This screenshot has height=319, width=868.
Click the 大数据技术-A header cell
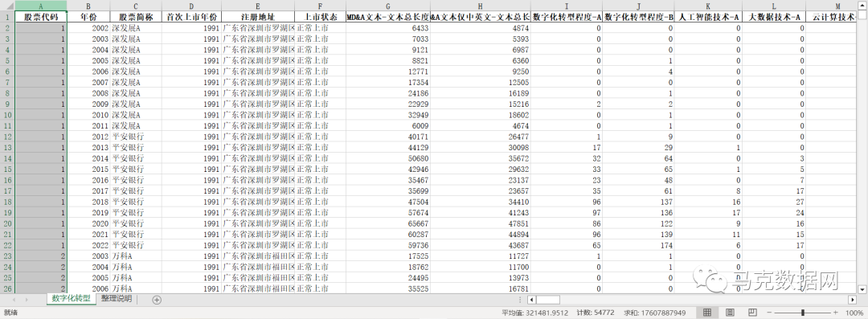(774, 17)
